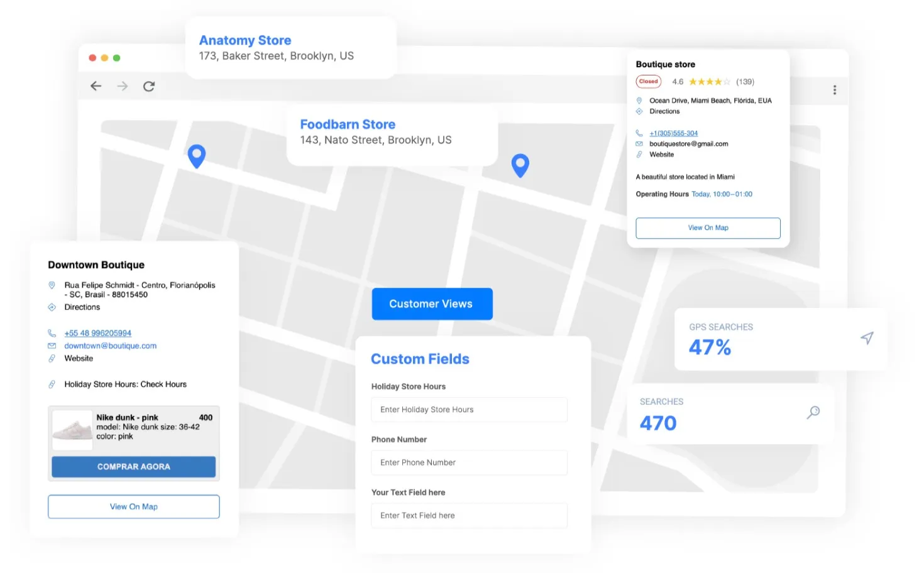Call +55 48 996205994 link
924x573 pixels.
98,333
